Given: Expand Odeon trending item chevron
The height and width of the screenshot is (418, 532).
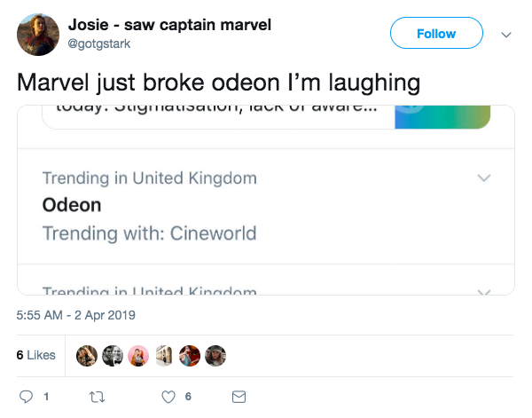Looking at the screenshot, I should [483, 177].
